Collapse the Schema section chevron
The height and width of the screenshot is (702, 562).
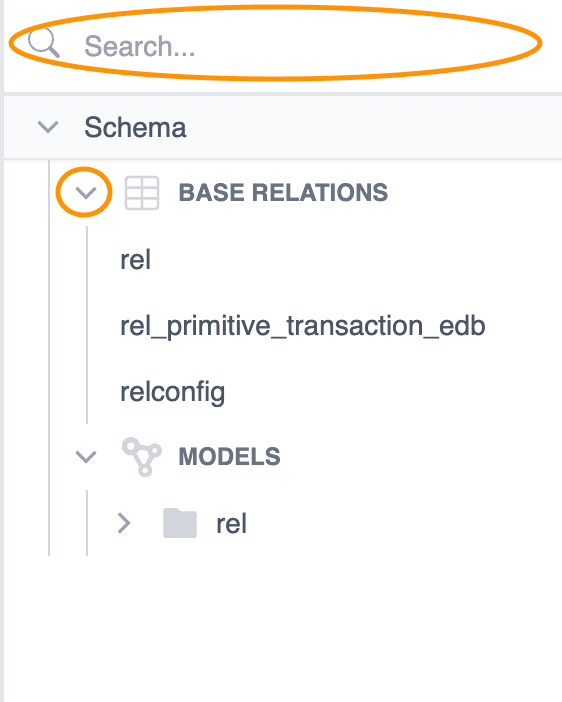point(48,127)
